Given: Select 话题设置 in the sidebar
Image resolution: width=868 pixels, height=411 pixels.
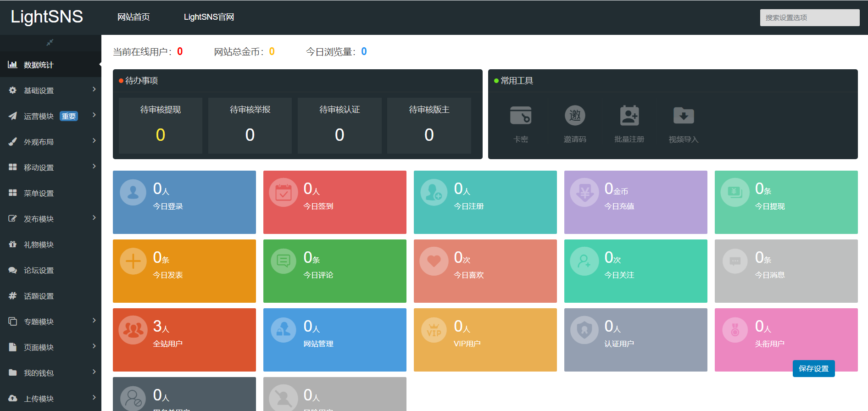Looking at the screenshot, I should coord(50,296).
